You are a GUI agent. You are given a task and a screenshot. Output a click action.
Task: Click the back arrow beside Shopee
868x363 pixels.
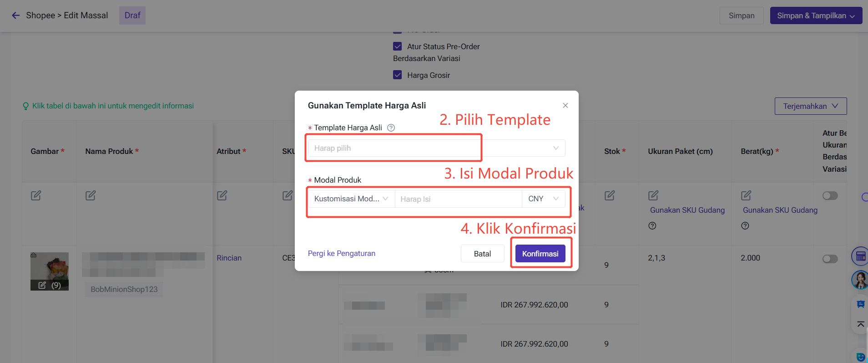[x=15, y=15]
